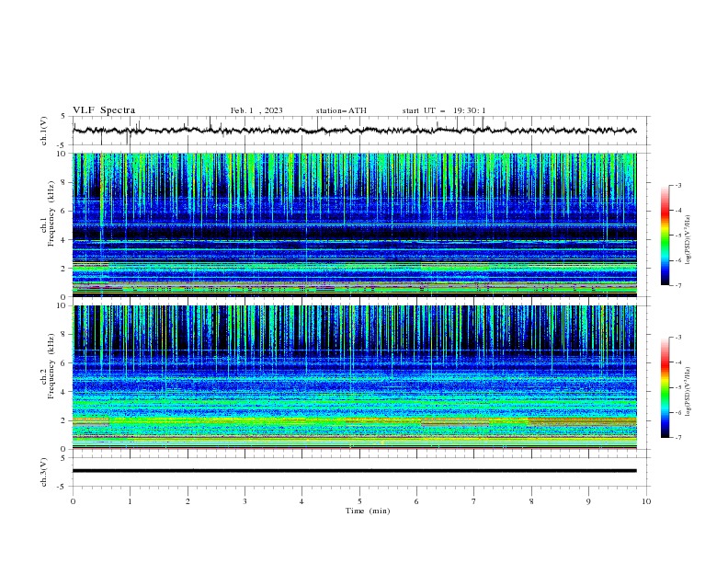The image size is (728, 563).
Task: Click the ch.2 'Frequency (kHz)' axis label
Action: click(x=51, y=366)
